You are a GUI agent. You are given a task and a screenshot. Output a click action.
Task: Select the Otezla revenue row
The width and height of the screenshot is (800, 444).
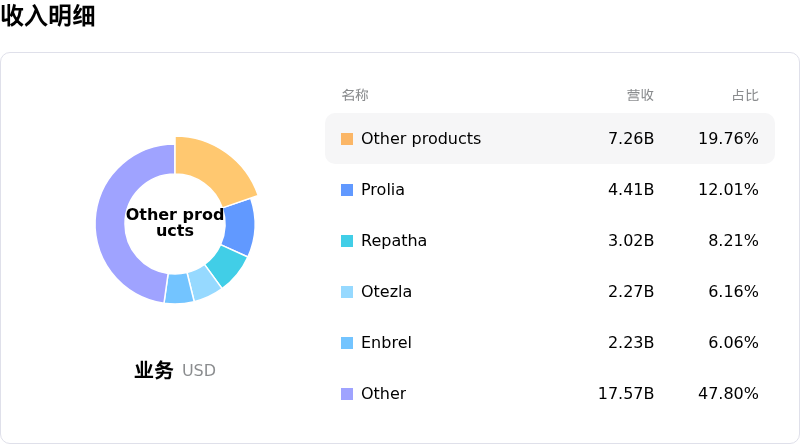point(549,292)
